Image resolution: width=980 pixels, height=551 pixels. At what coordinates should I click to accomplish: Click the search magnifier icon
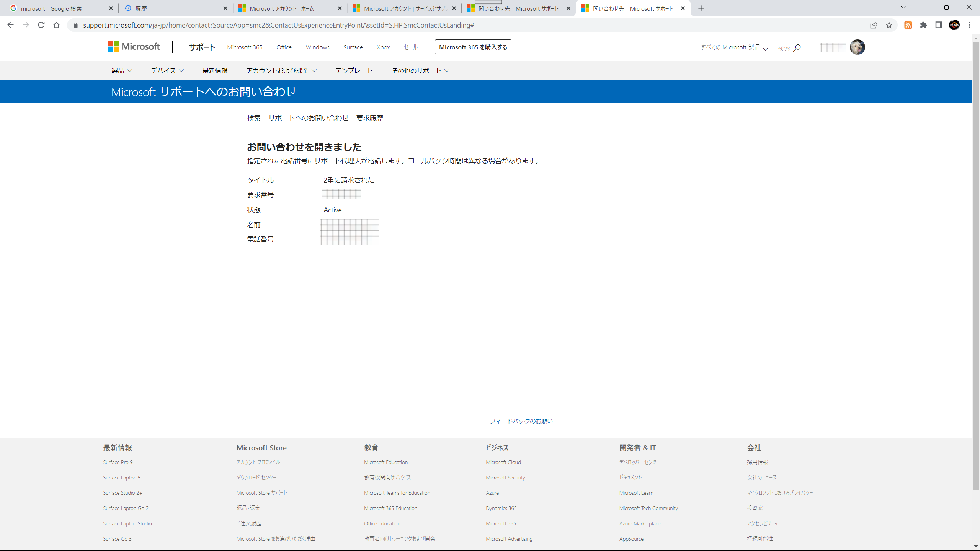[797, 48]
